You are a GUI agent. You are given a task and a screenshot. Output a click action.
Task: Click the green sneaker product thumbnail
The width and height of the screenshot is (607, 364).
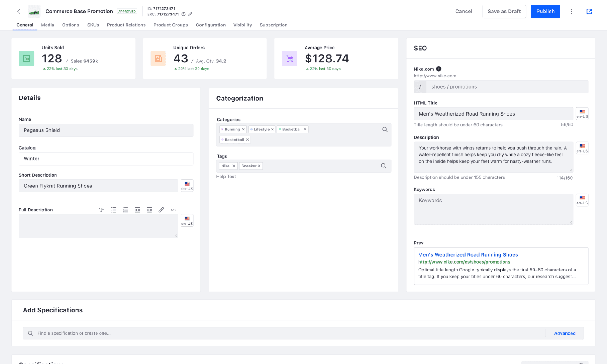[x=34, y=11]
